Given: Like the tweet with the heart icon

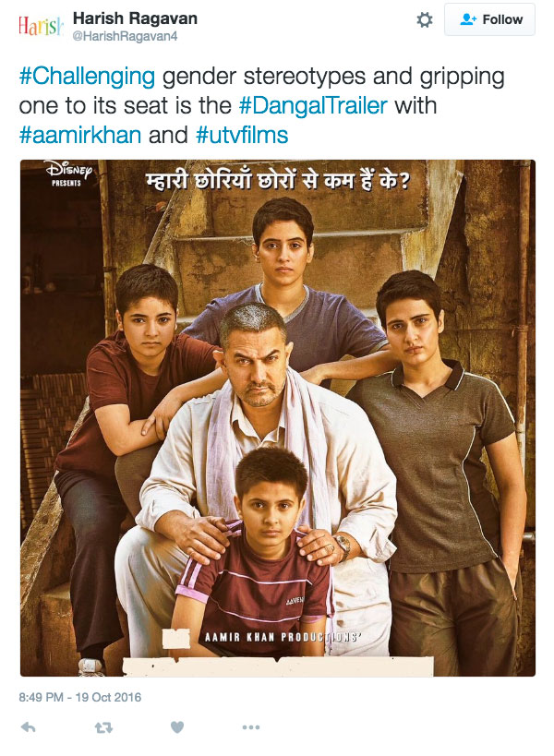Looking at the screenshot, I should click(177, 727).
